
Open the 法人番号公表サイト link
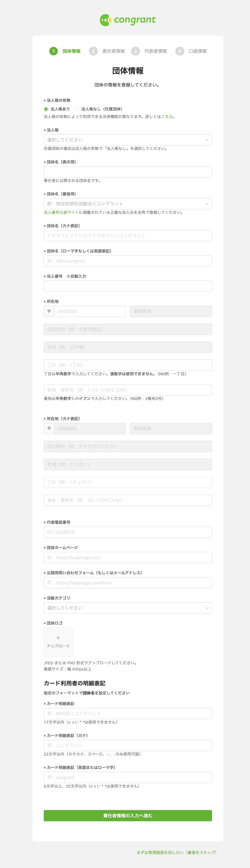click(61, 213)
